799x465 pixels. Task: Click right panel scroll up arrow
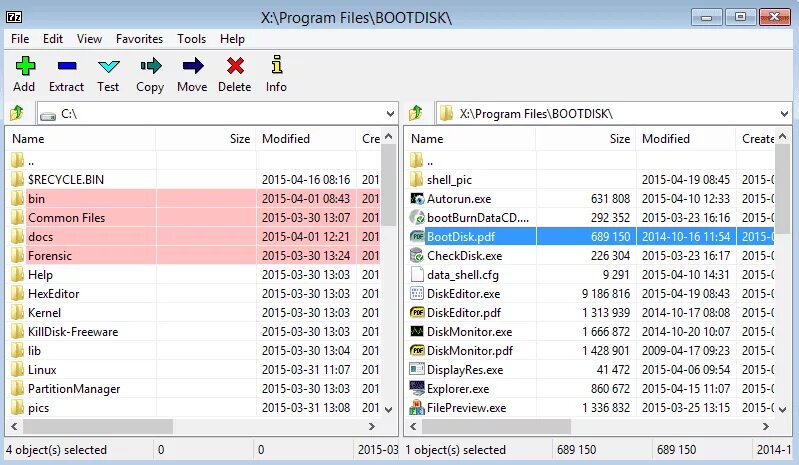[x=783, y=136]
